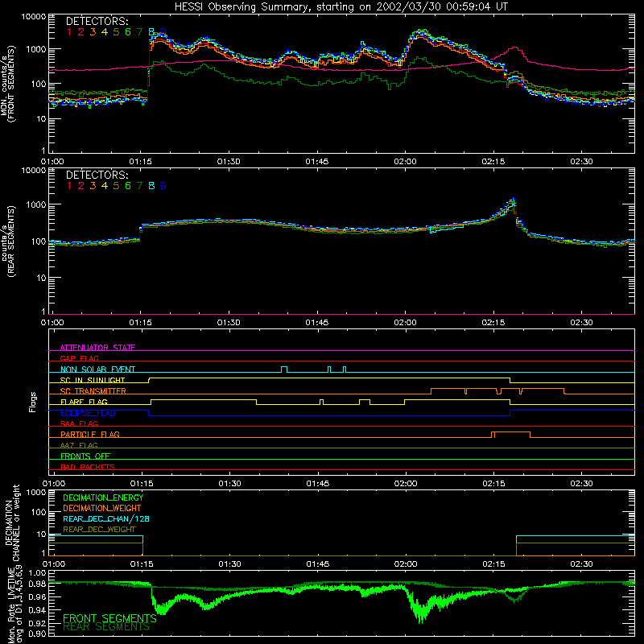This screenshot has width=644, height=644.
Task: Click the ECLIPSE FLAG label
Action: pos(88,413)
